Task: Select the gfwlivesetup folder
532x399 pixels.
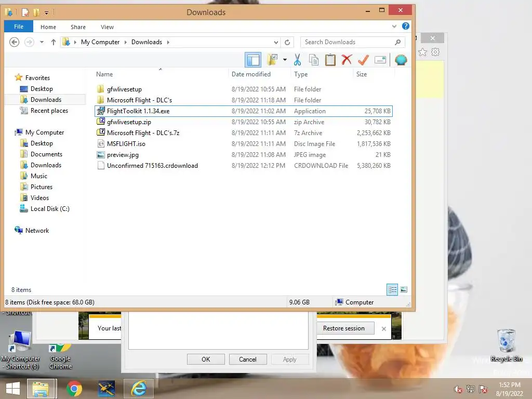Action: (243, 89)
